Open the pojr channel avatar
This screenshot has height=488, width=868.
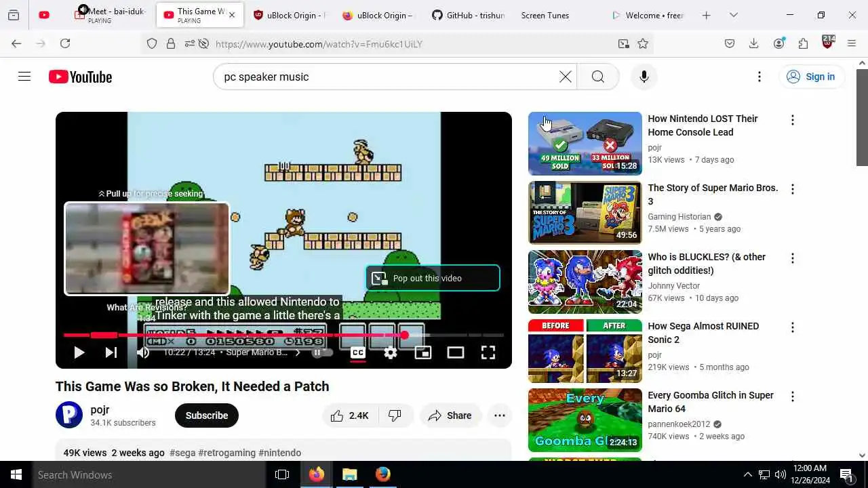[69, 415]
